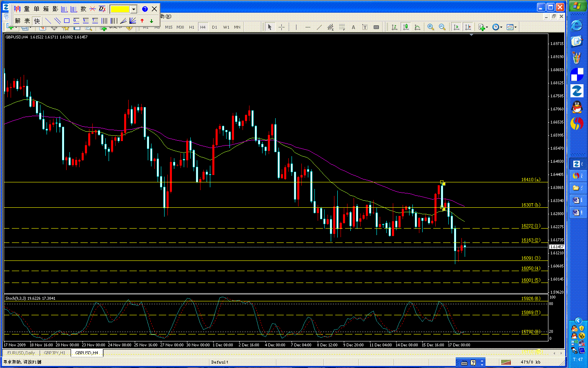The height and width of the screenshot is (368, 588).
Task: Select the parallel diagonal lines tool
Action: [x=58, y=21]
